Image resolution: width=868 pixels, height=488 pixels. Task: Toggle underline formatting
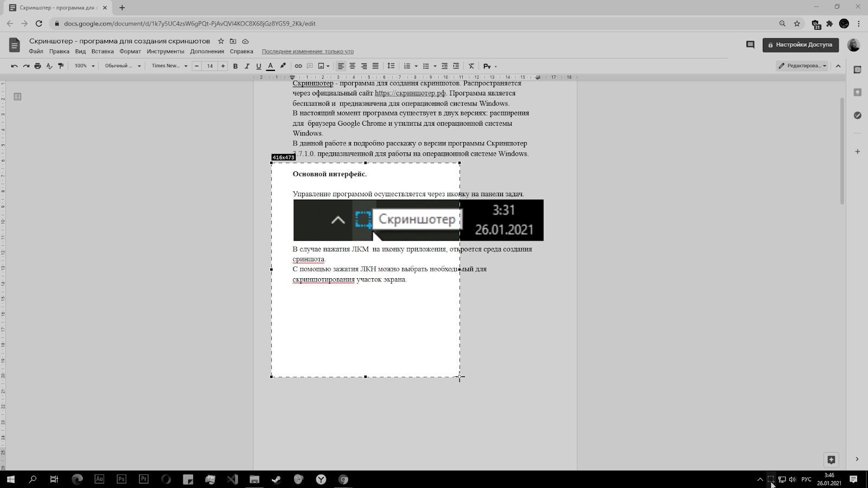[x=258, y=66]
